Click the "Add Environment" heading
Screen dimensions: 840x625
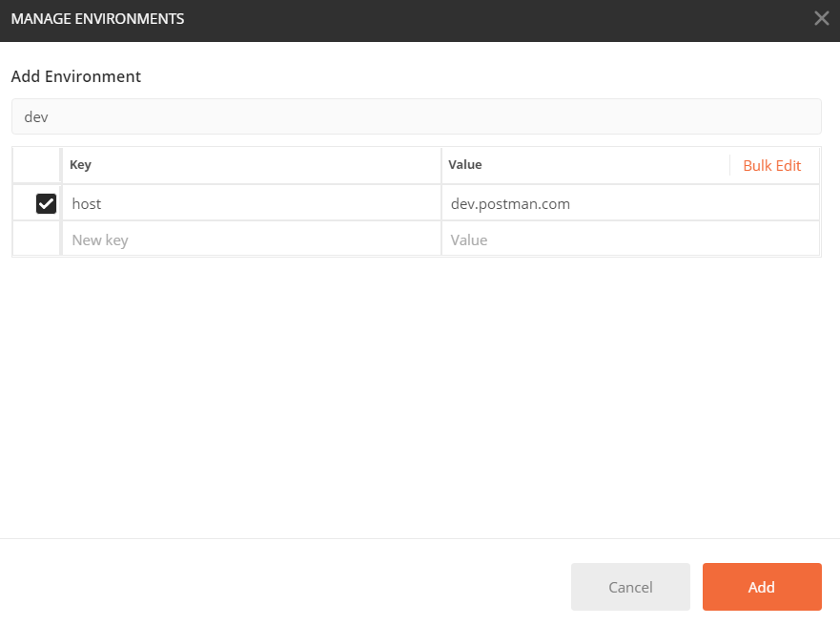point(76,76)
